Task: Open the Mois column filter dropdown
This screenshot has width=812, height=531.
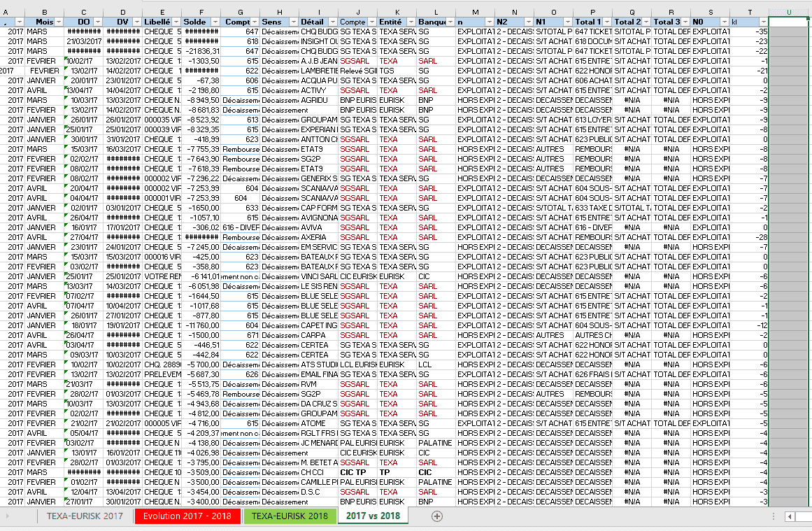Action: pyautogui.click(x=59, y=22)
